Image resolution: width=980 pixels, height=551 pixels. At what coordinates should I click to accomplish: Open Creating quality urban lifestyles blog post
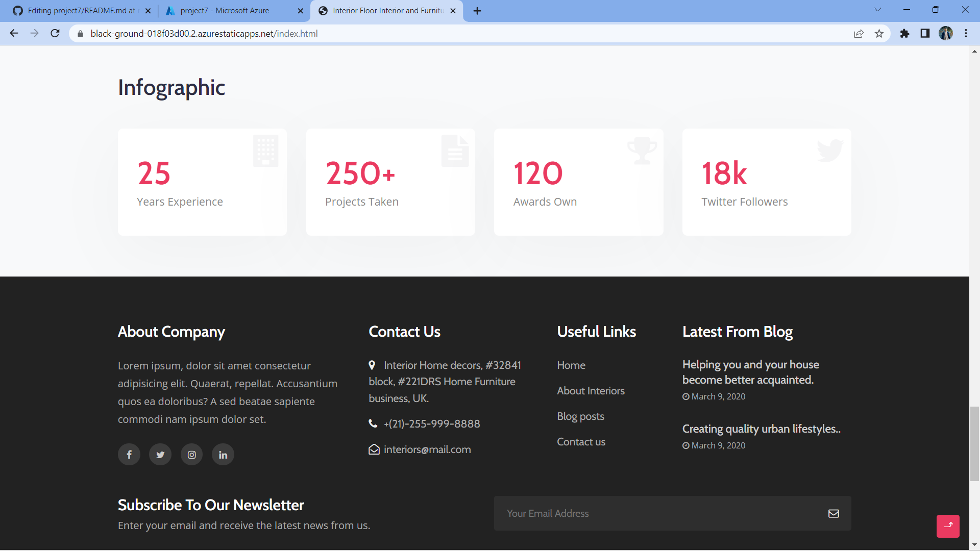pos(761,429)
